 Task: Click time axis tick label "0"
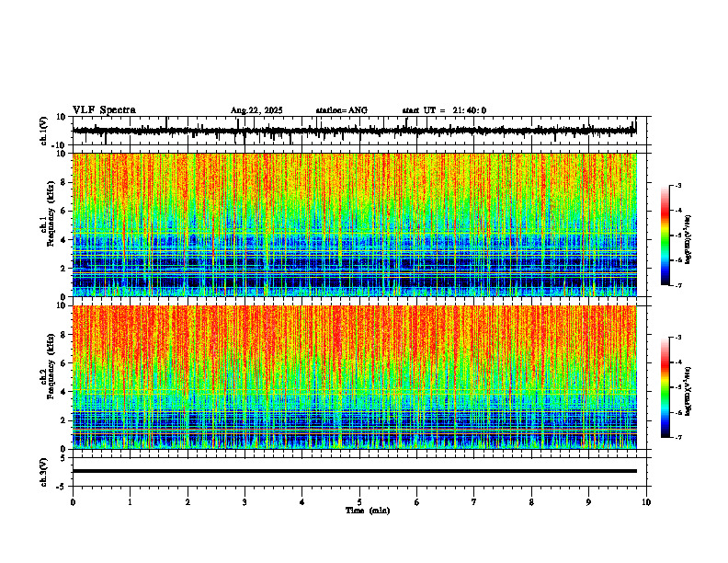click(73, 502)
